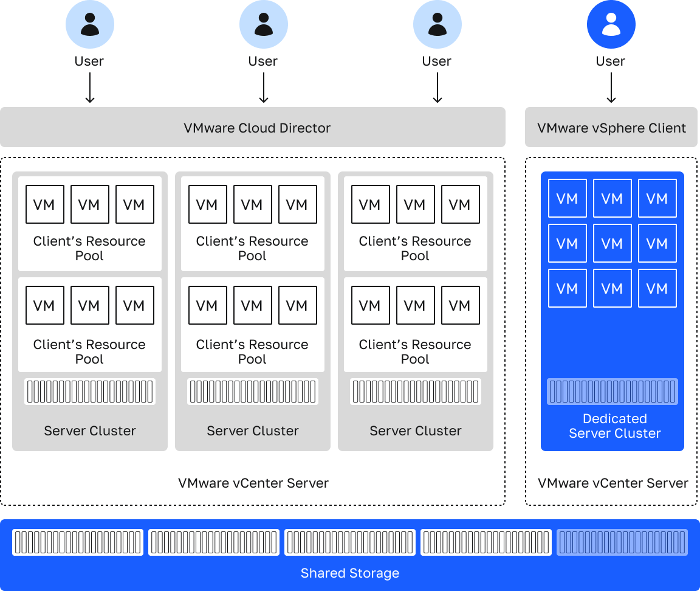Select top Client's Resource Pool label in middle cluster

pyautogui.click(x=252, y=248)
